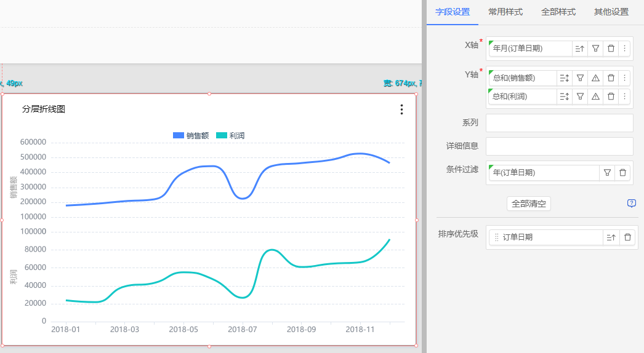The width and height of the screenshot is (644, 353).
Task: Toggle the 销售额 series in the chart legend
Action: point(191,136)
